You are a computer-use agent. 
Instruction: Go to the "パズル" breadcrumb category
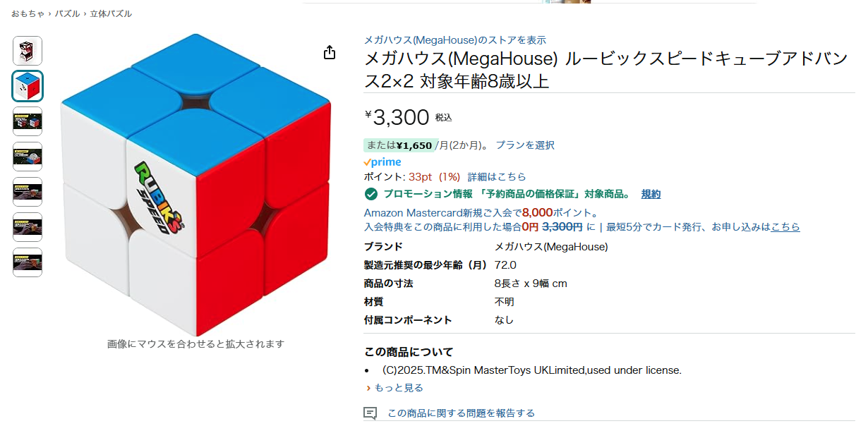(x=68, y=14)
